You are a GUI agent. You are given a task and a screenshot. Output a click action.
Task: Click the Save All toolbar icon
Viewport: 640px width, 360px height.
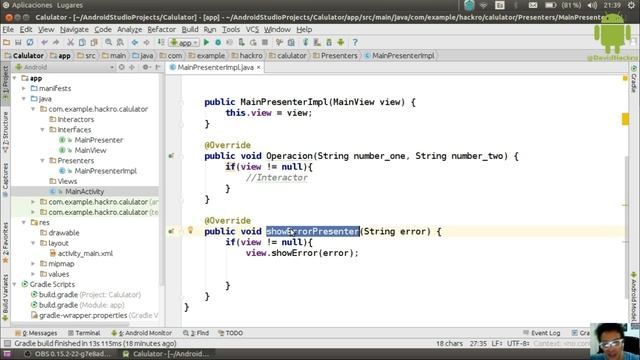pyautogui.click(x=18, y=42)
